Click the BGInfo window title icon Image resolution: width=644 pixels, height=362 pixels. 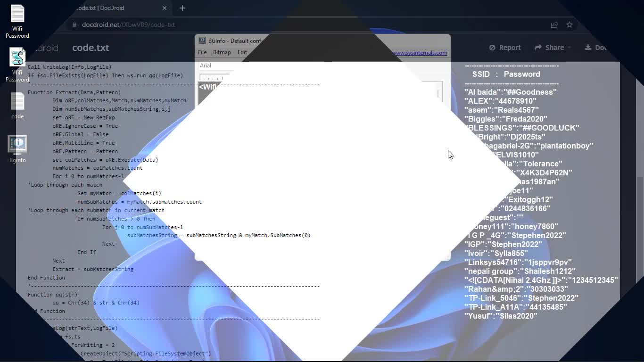tap(202, 41)
